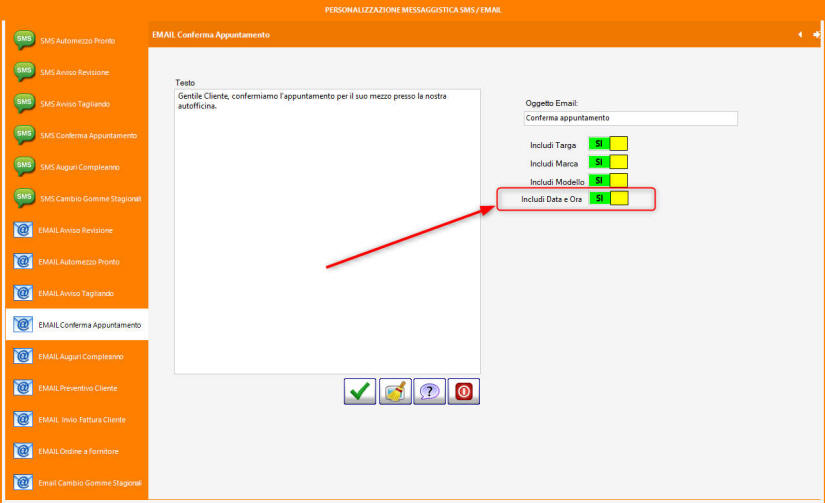Screen dimensions: 825x503
Task: Click inside the Testo message text area
Action: (327, 230)
